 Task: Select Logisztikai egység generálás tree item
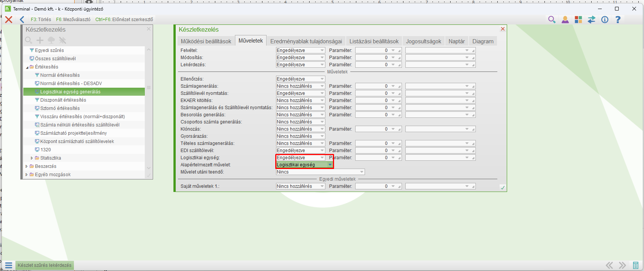point(71,92)
